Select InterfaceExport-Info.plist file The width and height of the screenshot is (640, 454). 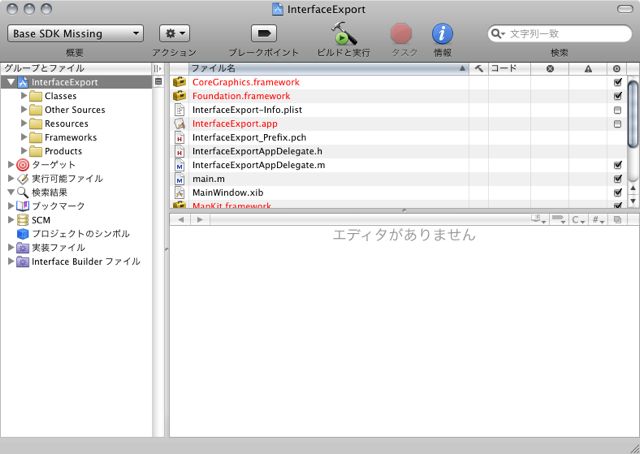(x=247, y=110)
